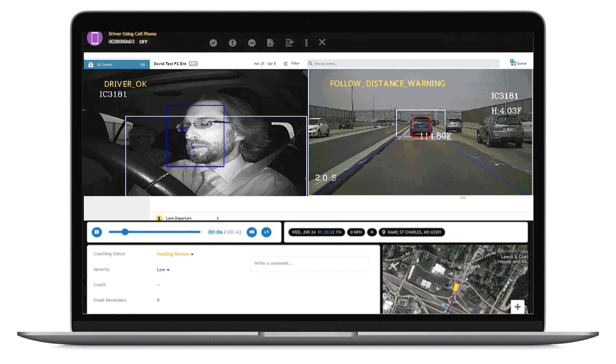Click the document export icon
Image resolution: width=616 pixels, height=364 pixels.
pos(270,43)
